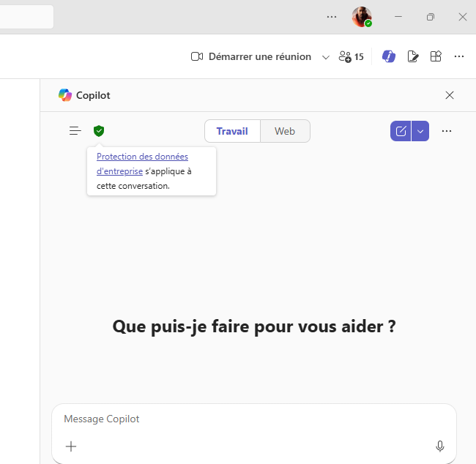
Task: Open Copilot panel more options menu
Action: (x=447, y=131)
